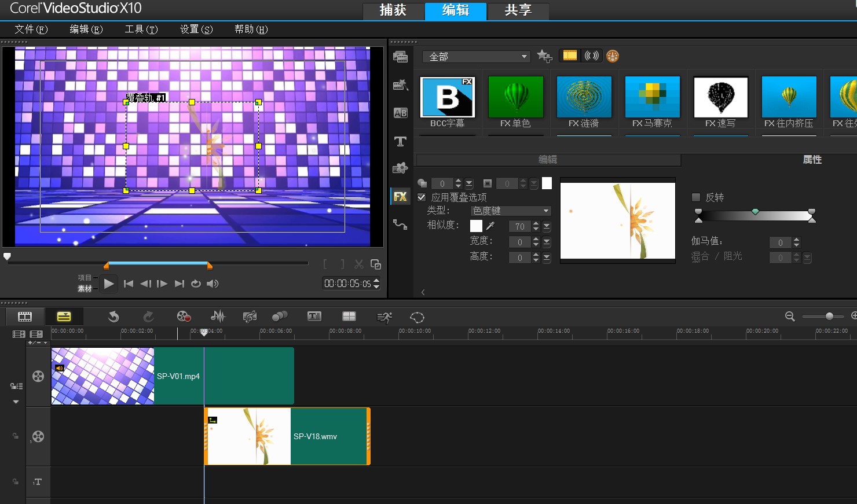Click the split clip scissors icon
This screenshot has height=504, width=857.
[x=359, y=264]
